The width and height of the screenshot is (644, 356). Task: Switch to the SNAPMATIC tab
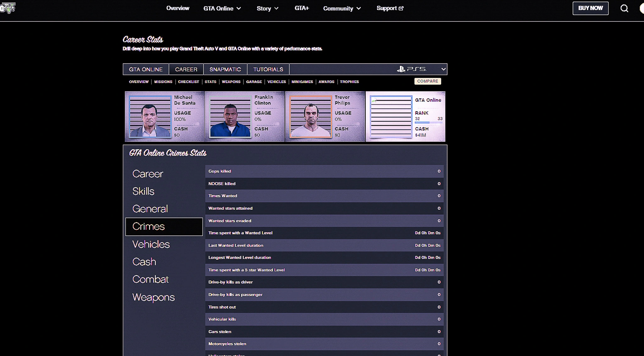coord(225,69)
